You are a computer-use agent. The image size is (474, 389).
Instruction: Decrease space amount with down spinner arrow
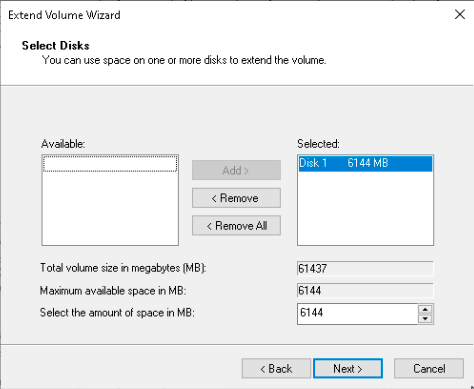coord(425,319)
